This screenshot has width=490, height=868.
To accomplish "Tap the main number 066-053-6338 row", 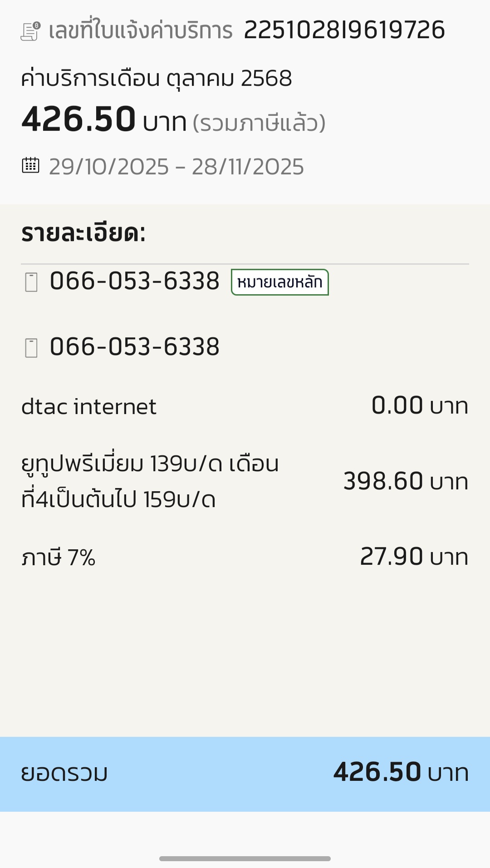I will tap(134, 281).
